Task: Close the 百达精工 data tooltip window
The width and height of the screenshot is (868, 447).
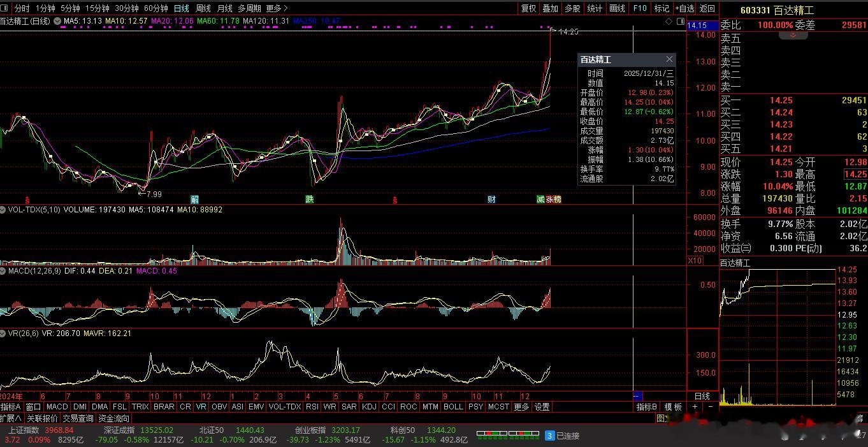Action: click(x=669, y=59)
